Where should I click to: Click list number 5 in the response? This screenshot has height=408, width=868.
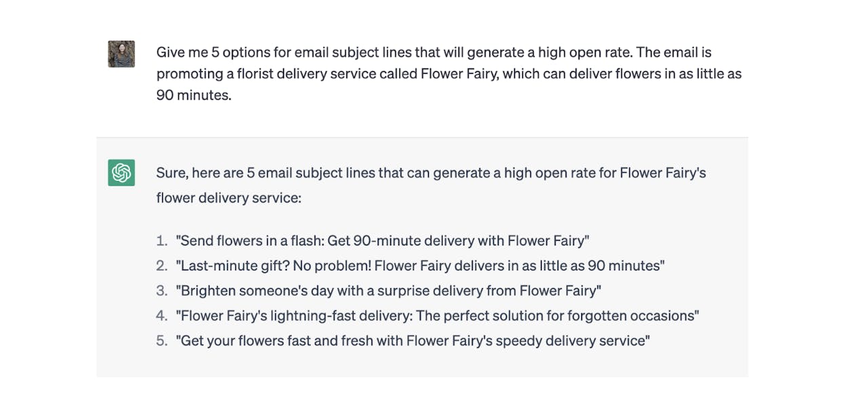(161, 341)
